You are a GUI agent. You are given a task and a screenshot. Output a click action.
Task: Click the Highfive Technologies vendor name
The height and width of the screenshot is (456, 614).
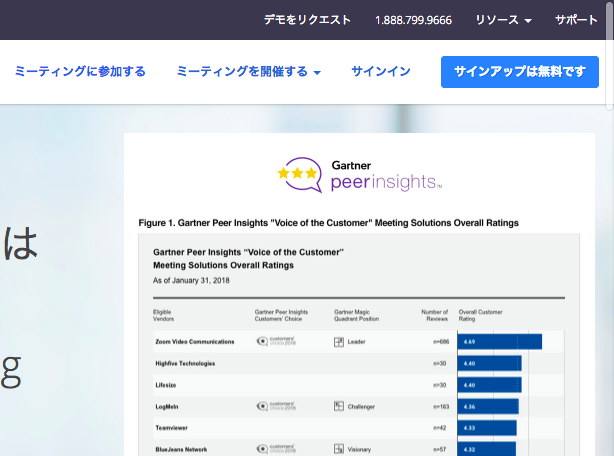(x=185, y=363)
